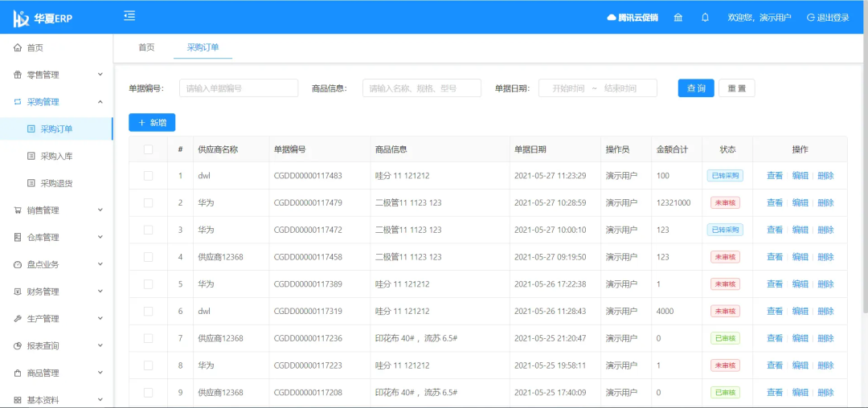868x408 pixels.
Task: Click the shopping cart icon beside 销售管理
Action: (17, 210)
